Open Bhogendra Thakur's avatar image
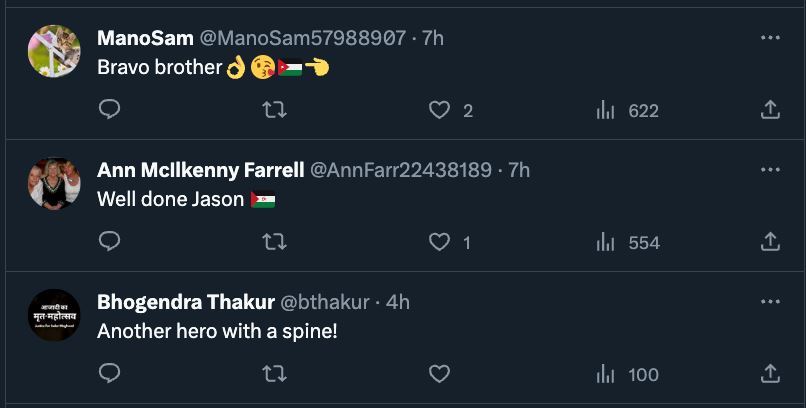 point(54,315)
